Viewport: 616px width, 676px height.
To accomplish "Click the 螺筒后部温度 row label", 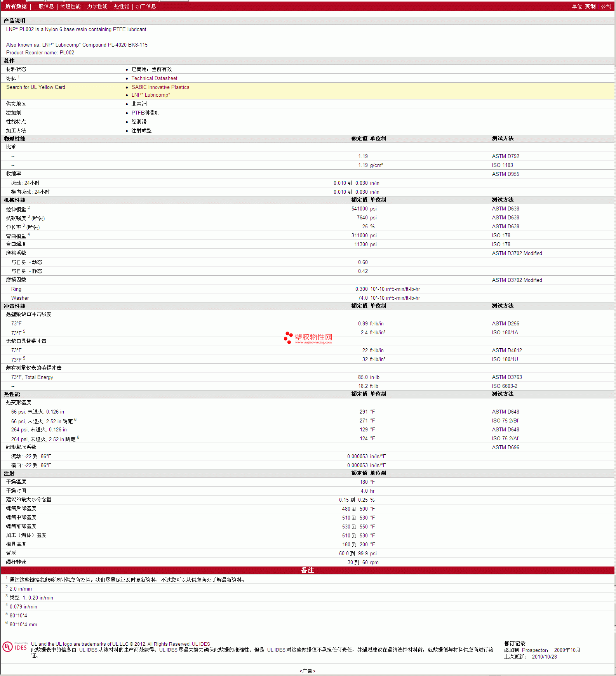I will [21, 509].
